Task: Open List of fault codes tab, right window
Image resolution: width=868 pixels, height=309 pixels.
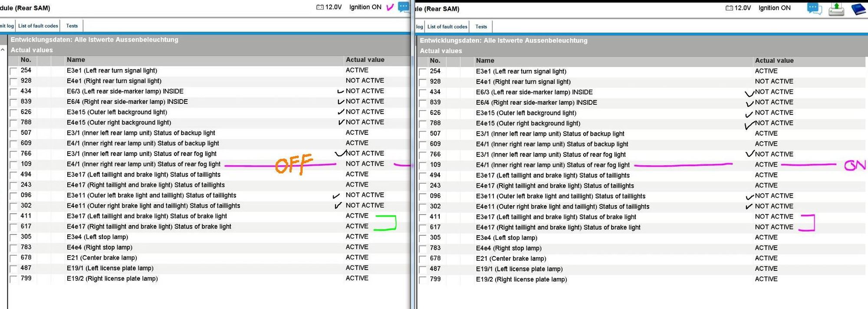Action: 447,27
